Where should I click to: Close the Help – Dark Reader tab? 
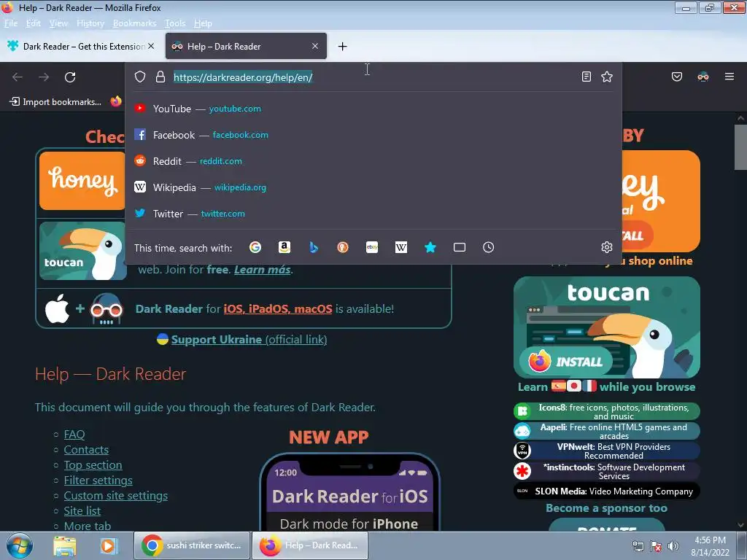(x=315, y=46)
